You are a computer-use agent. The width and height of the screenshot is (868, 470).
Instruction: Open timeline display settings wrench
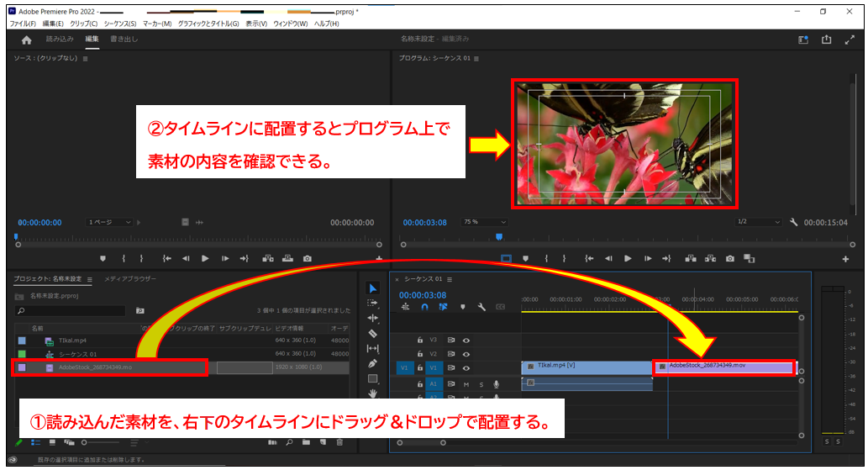[x=481, y=307]
